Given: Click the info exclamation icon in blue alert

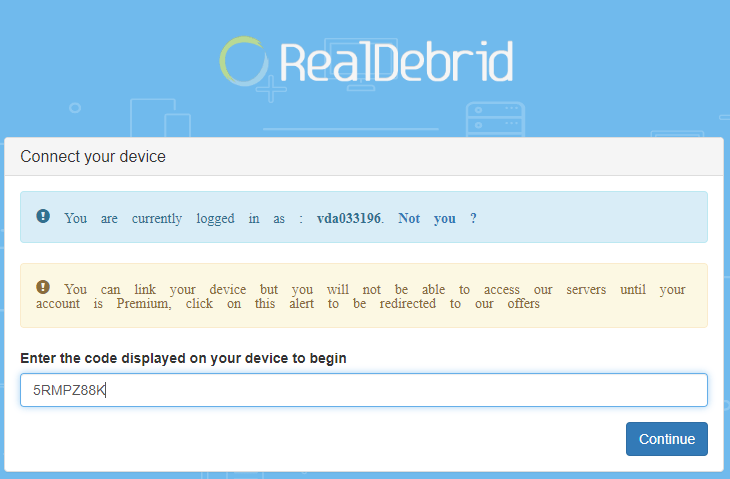Looking at the screenshot, I should (x=43, y=216).
